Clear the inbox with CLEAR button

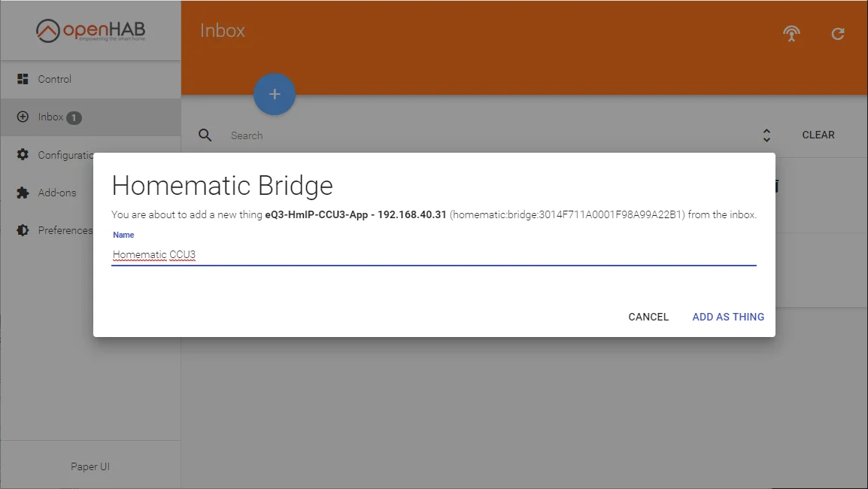tap(818, 135)
